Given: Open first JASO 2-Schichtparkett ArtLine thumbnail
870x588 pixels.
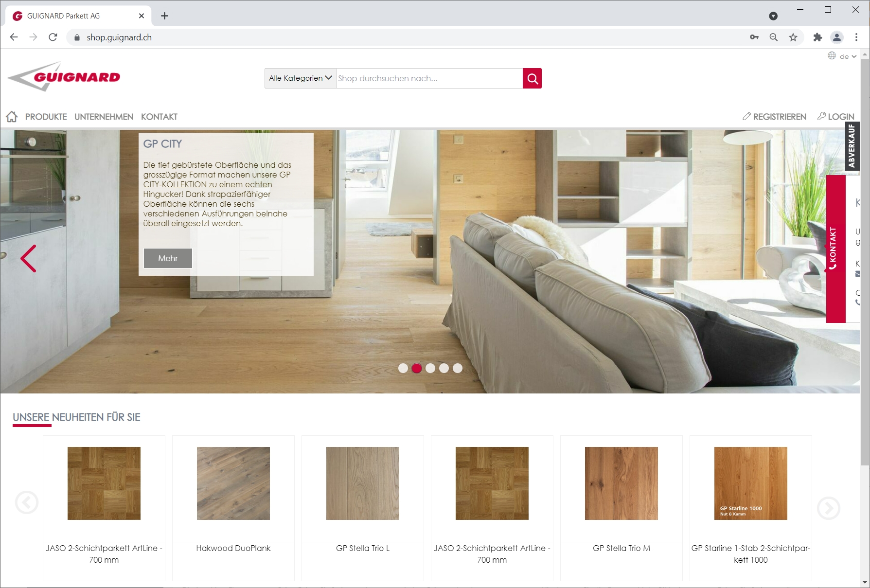Looking at the screenshot, I should pos(104,483).
